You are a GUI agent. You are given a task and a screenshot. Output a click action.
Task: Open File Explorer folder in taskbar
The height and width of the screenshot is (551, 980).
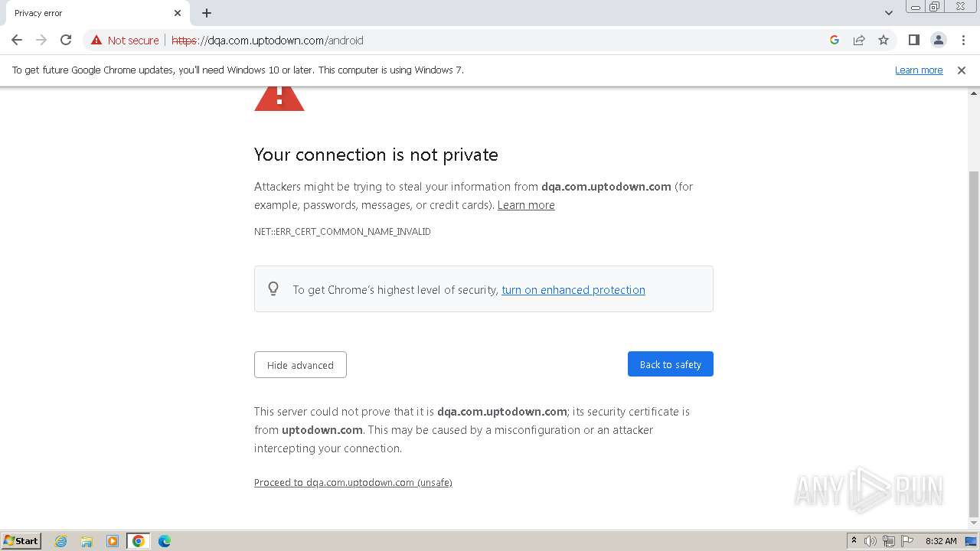tap(87, 541)
